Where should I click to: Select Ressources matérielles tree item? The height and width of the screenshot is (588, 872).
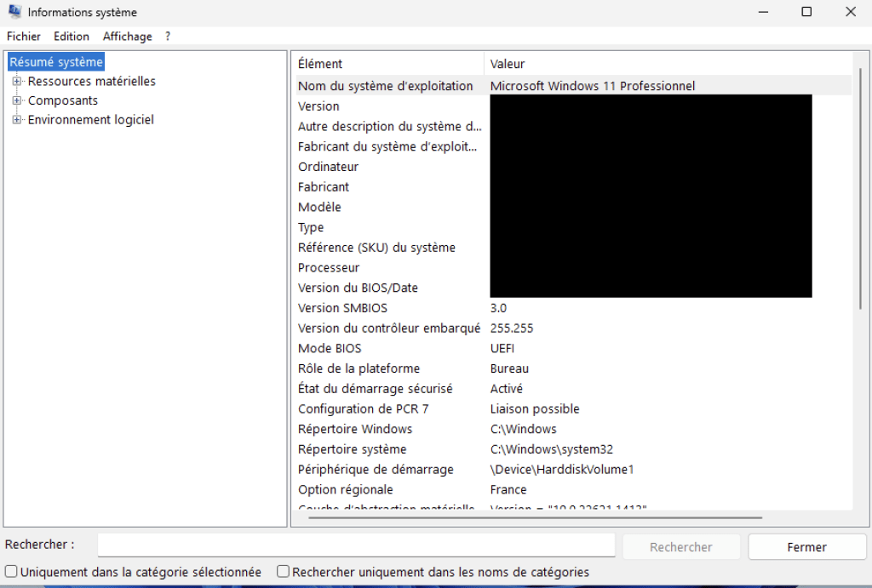92,81
